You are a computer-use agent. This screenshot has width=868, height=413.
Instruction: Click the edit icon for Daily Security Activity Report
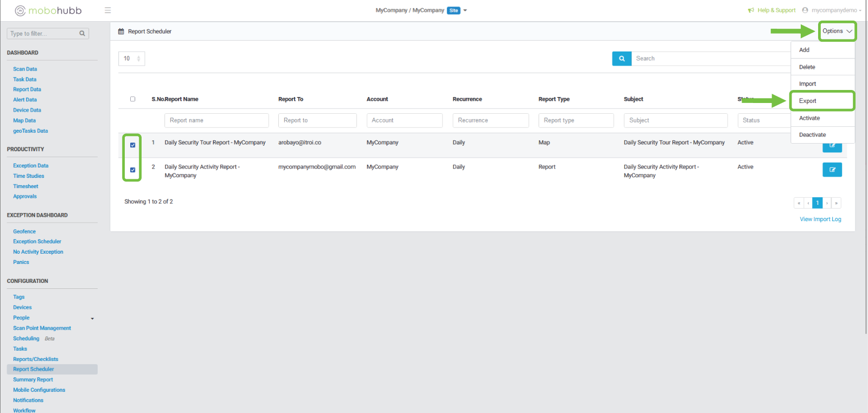point(832,170)
